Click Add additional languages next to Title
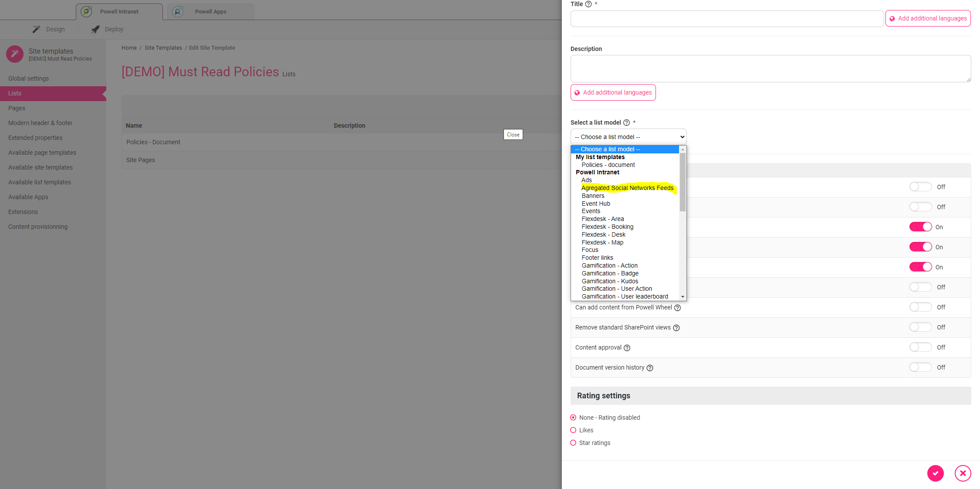Image resolution: width=980 pixels, height=489 pixels. (x=928, y=18)
